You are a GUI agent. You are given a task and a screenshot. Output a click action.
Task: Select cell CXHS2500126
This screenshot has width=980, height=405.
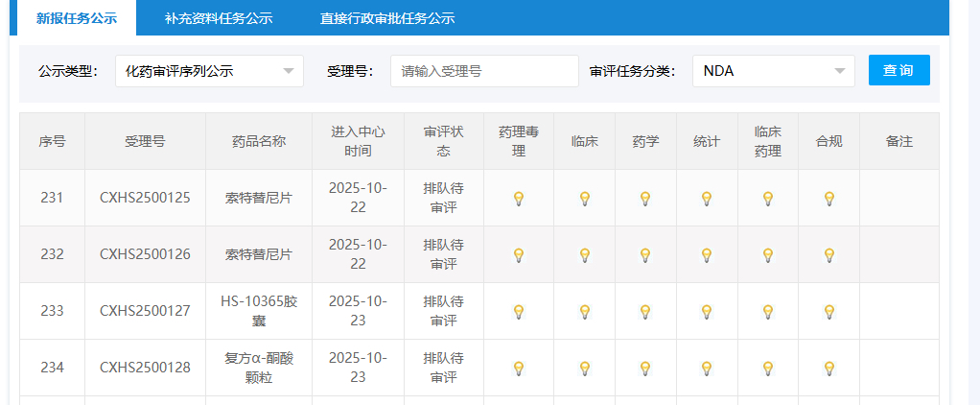145,254
